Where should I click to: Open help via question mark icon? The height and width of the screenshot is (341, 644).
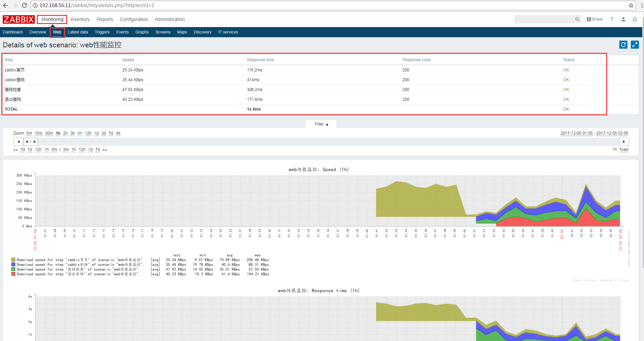pyautogui.click(x=612, y=19)
